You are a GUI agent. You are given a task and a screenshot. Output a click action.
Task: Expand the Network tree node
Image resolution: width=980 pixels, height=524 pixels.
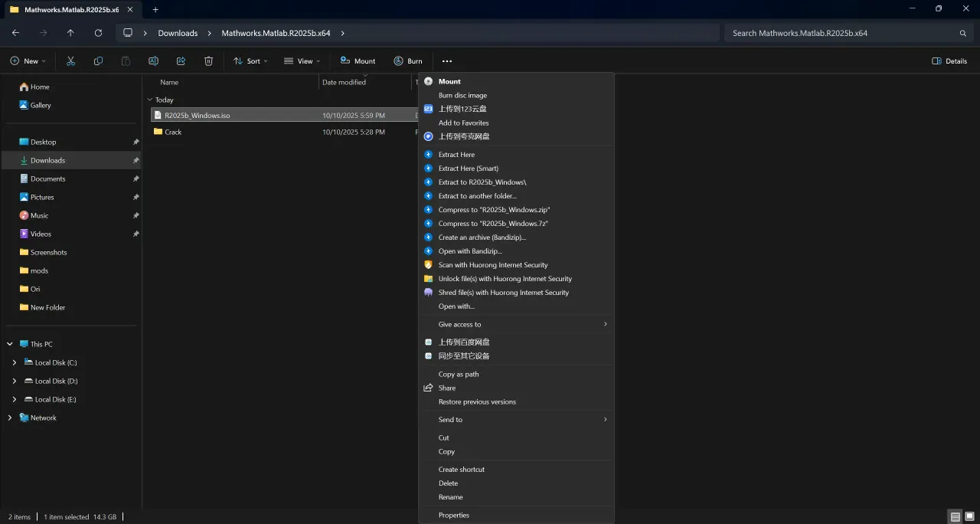pyautogui.click(x=9, y=418)
